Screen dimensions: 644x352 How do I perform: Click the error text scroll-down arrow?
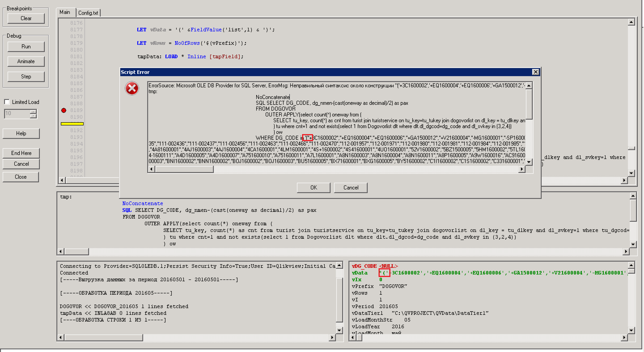529,162
